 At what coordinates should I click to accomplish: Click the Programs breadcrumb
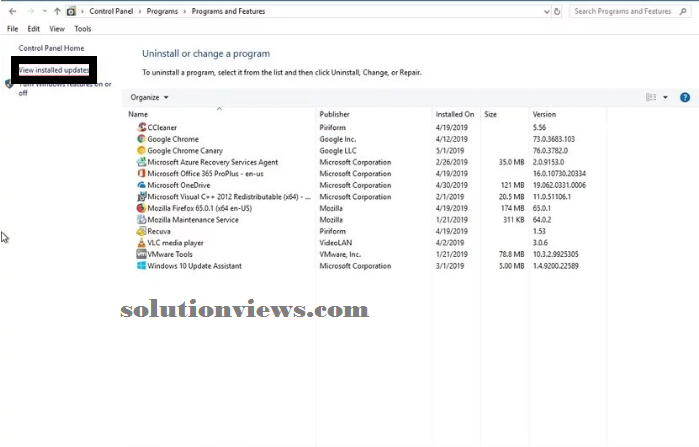click(x=162, y=11)
